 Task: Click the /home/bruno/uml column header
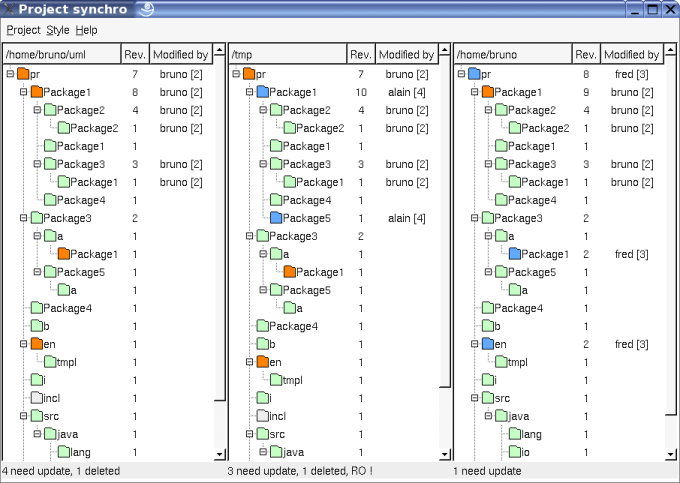[62, 54]
